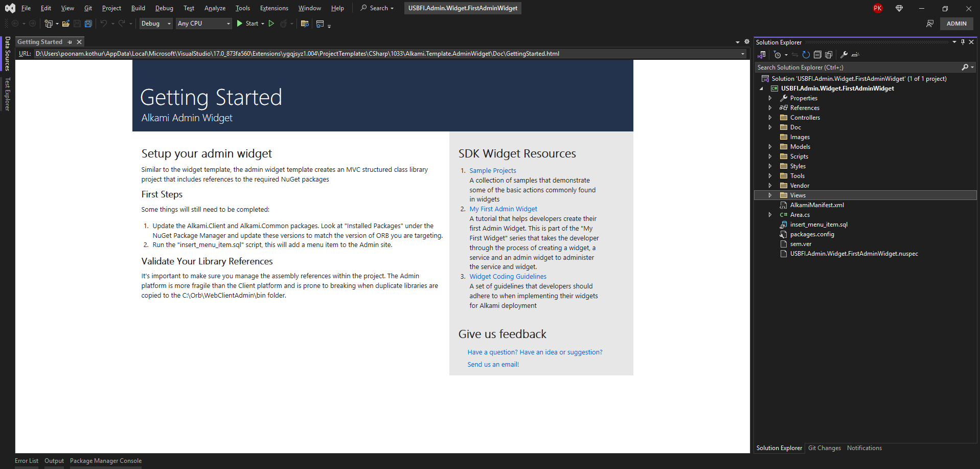This screenshot has width=980, height=469.
Task: Switch to the Notifications tab
Action: 864,448
